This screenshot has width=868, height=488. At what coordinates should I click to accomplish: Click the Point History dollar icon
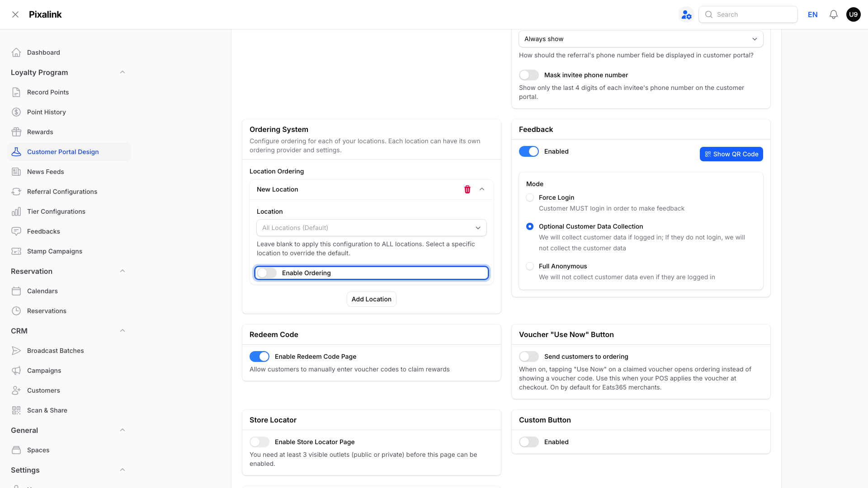16,112
